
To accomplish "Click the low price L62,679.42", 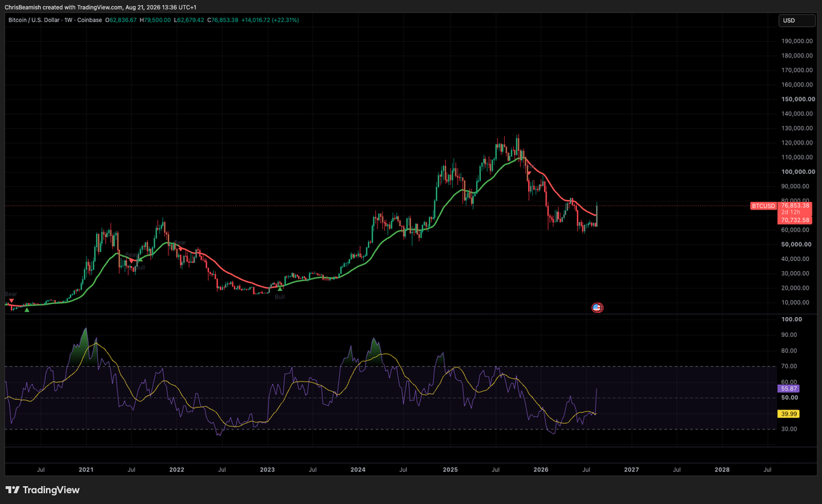I will (x=189, y=20).
